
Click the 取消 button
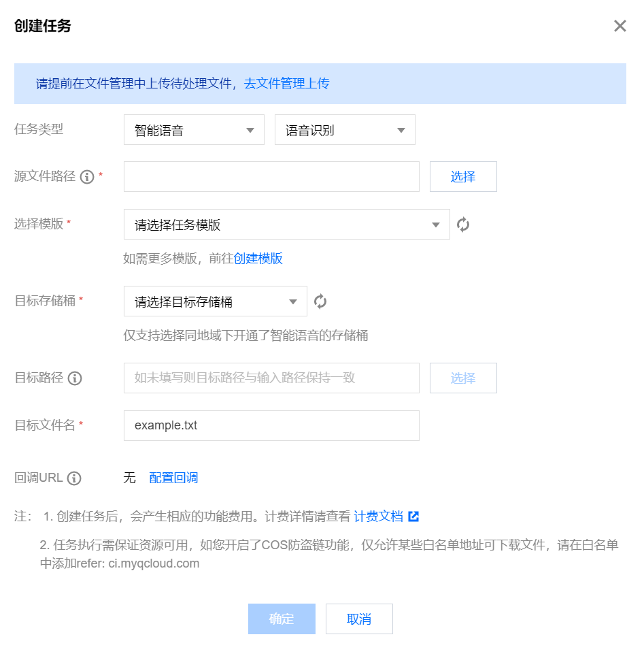point(359,619)
